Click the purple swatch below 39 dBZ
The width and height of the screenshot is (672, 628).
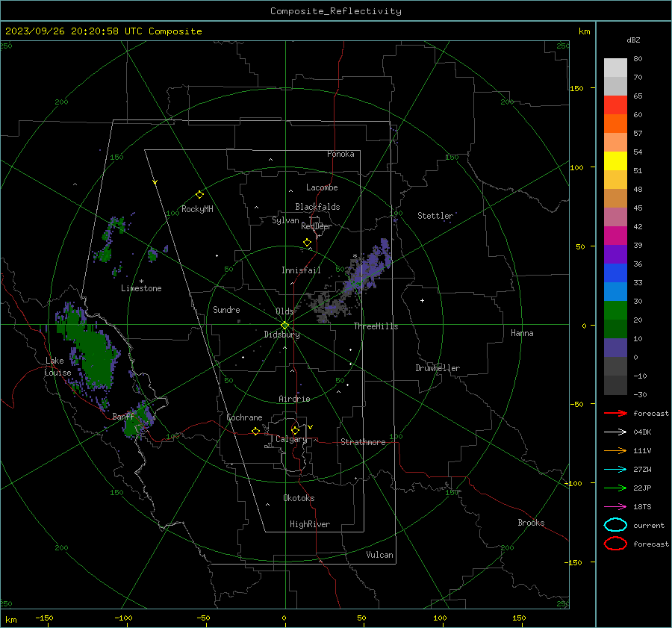615,255
